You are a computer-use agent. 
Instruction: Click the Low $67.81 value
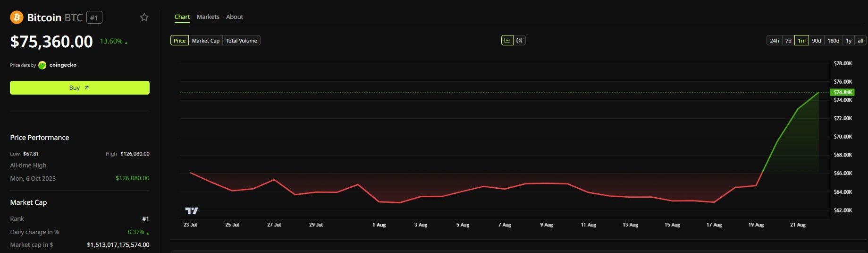pos(31,154)
